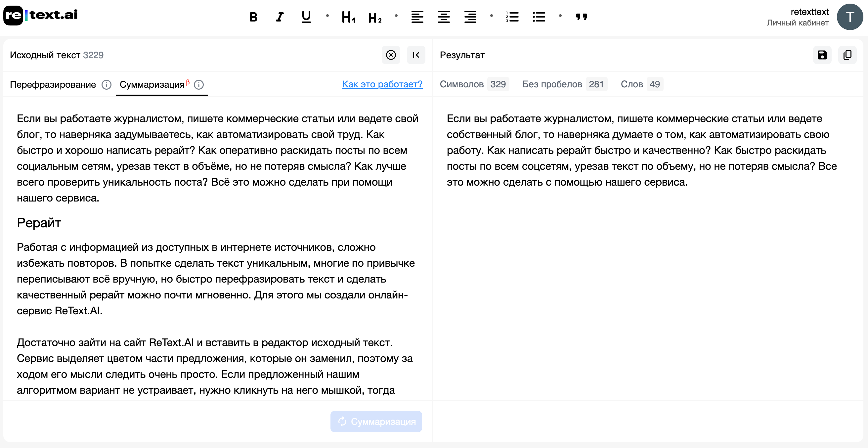The width and height of the screenshot is (868, 448).
Task: Clear the source text field
Action: click(391, 55)
